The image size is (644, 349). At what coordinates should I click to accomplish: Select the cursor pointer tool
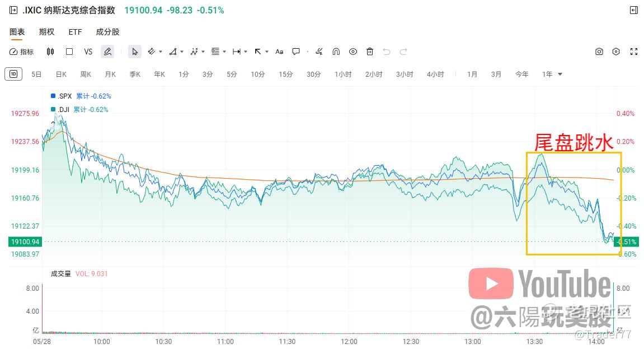(x=134, y=52)
